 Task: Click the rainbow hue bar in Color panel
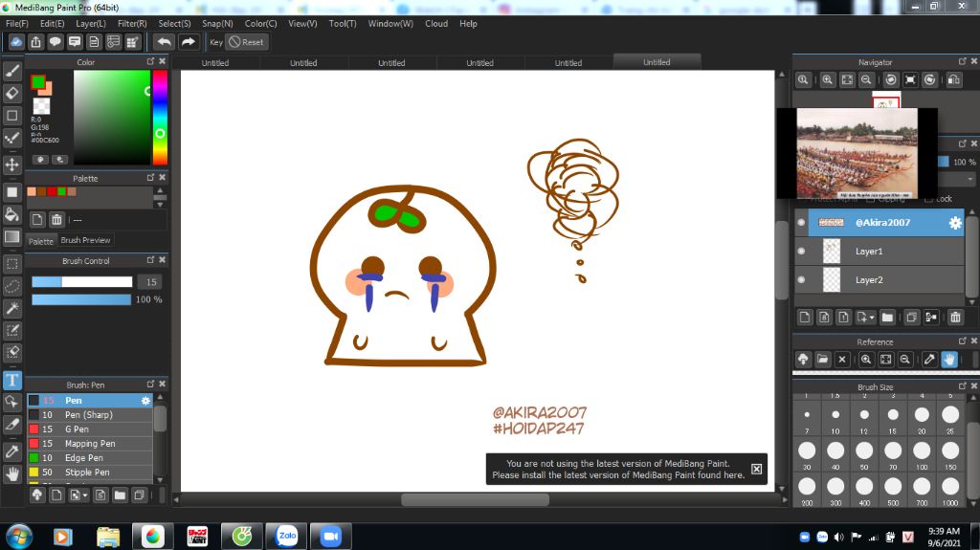click(x=160, y=118)
